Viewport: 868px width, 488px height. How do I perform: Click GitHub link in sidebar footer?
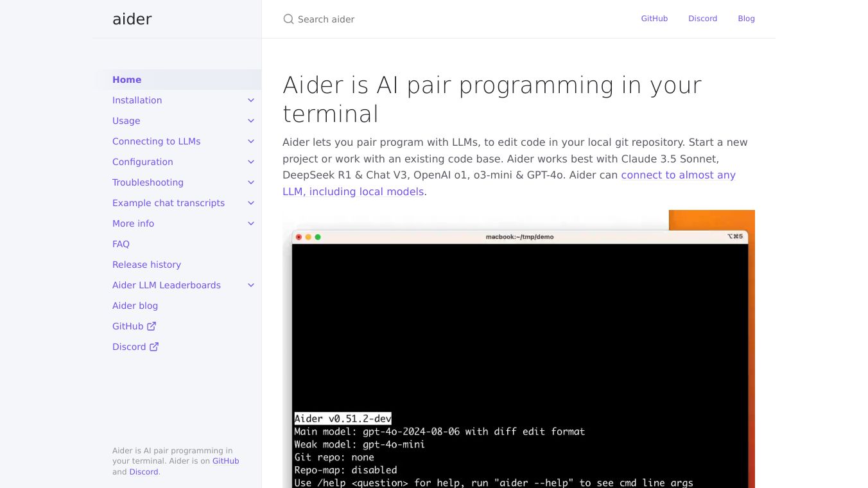225,461
